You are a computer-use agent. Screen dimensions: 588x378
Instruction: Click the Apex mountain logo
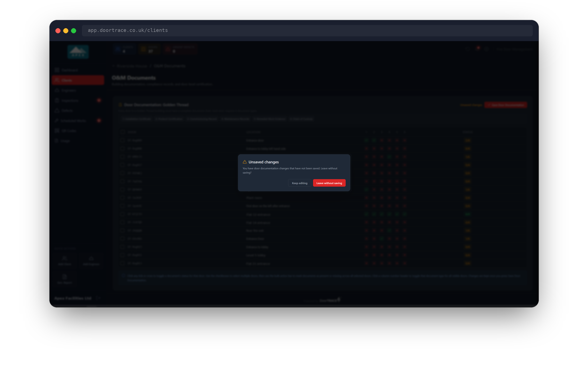click(78, 52)
